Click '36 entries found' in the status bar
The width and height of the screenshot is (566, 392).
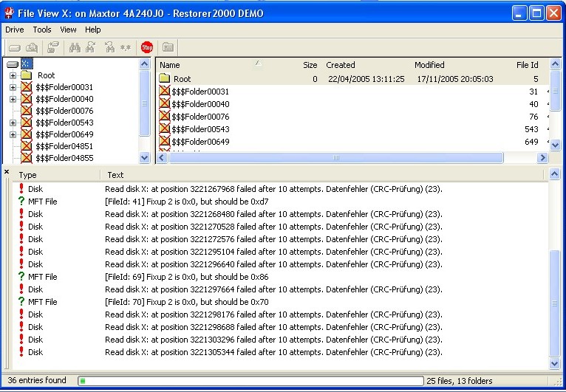click(37, 380)
